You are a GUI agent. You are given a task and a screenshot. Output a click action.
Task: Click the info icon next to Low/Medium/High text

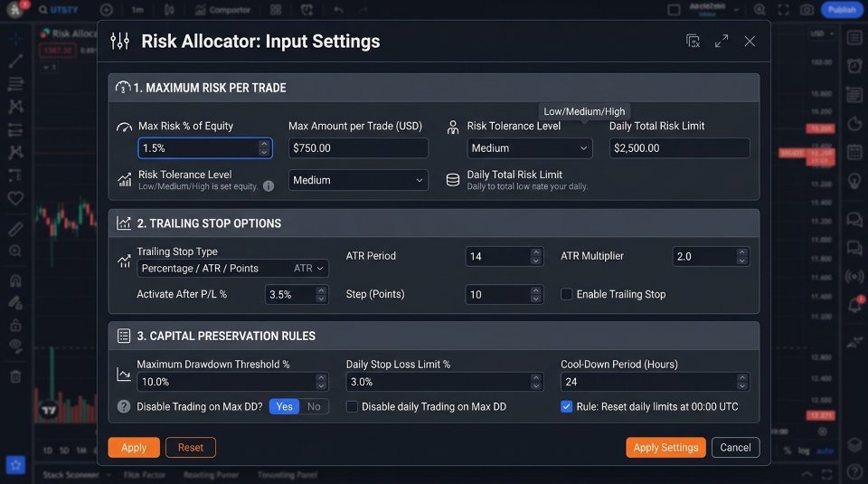[x=269, y=186]
